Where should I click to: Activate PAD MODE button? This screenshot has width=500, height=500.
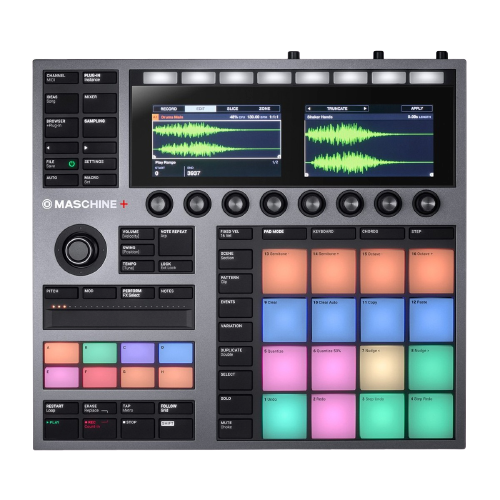click(284, 234)
